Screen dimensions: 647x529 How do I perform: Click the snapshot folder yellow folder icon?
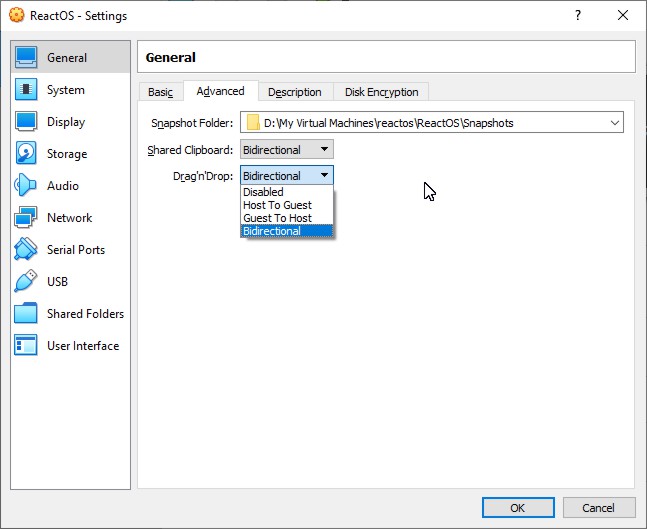[x=253, y=123]
